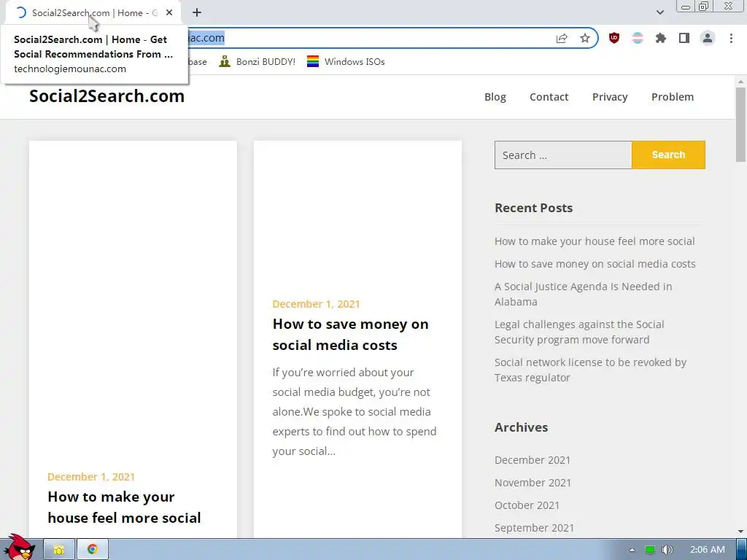
Task: Open the December 2021 archive
Action: [532, 460]
